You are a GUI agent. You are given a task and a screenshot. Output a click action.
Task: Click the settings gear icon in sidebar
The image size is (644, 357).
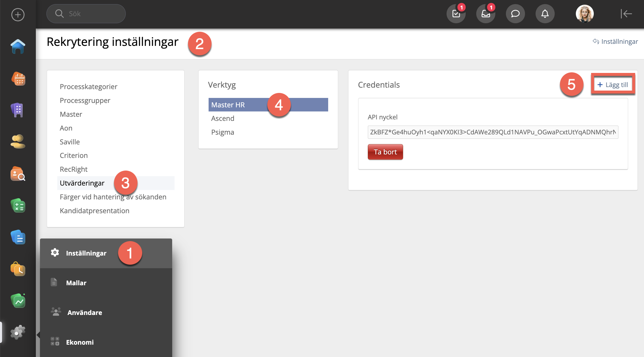point(18,332)
